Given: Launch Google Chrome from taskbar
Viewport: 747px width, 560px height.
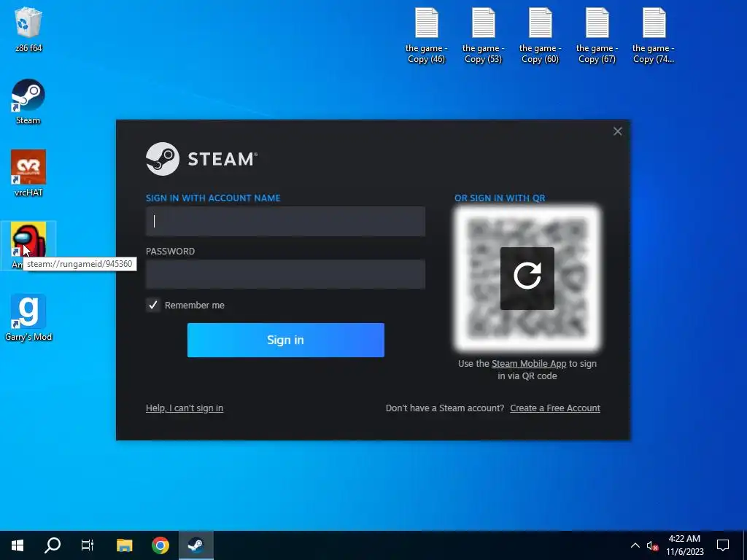Looking at the screenshot, I should tap(160, 545).
